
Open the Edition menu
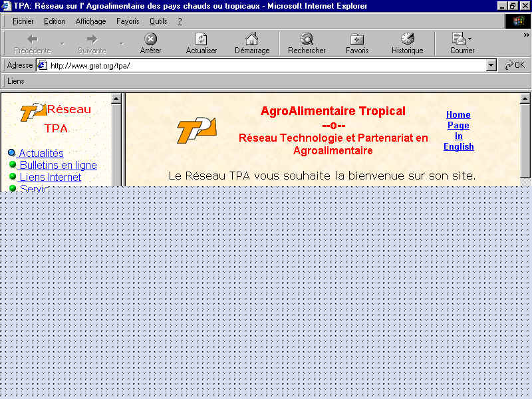coord(55,21)
